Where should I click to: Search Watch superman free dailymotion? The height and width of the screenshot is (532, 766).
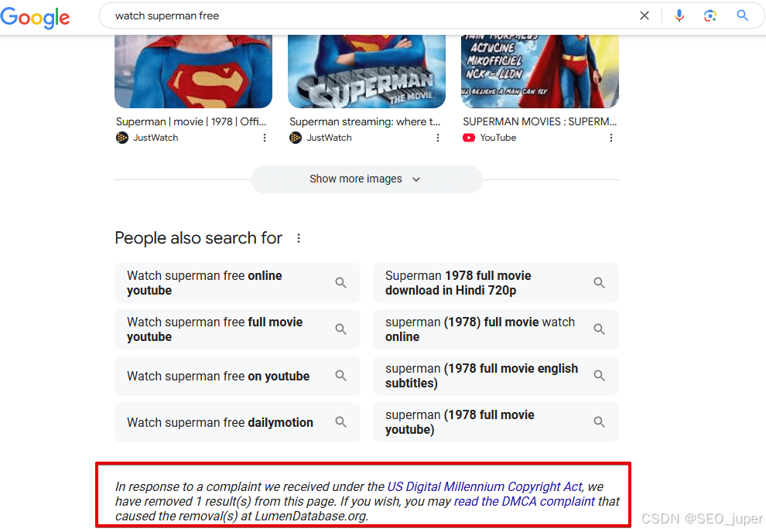pos(238,422)
